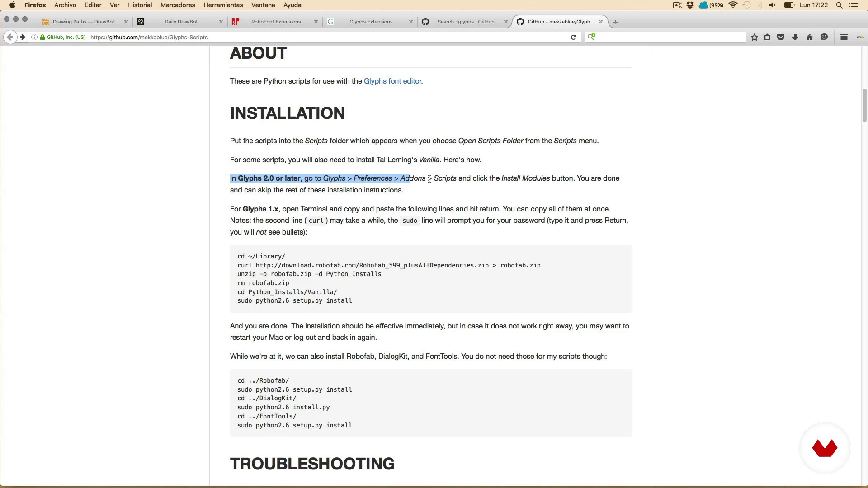Close the Daily DrawBot tab
This screenshot has height=488, width=868.
click(221, 22)
